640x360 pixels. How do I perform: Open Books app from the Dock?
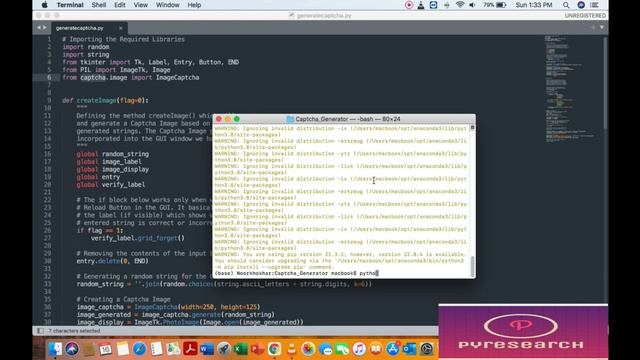(x=376, y=349)
